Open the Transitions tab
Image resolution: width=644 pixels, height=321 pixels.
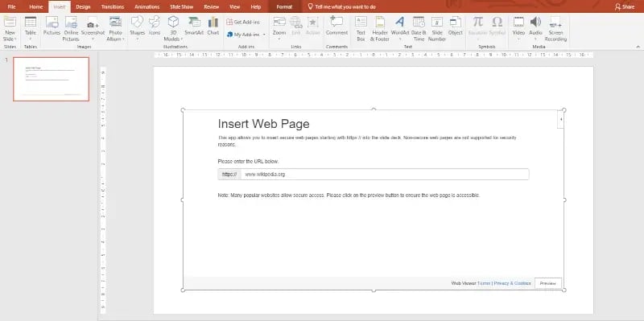[113, 7]
